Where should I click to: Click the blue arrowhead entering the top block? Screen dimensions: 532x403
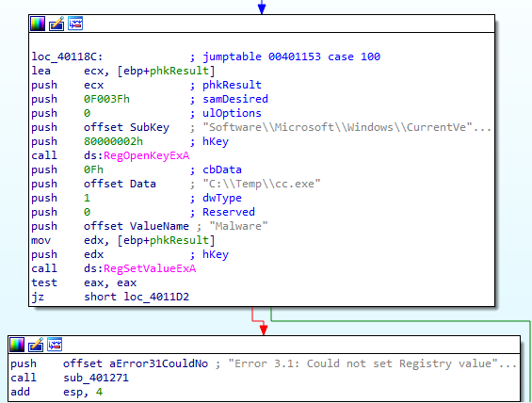[x=262, y=8]
